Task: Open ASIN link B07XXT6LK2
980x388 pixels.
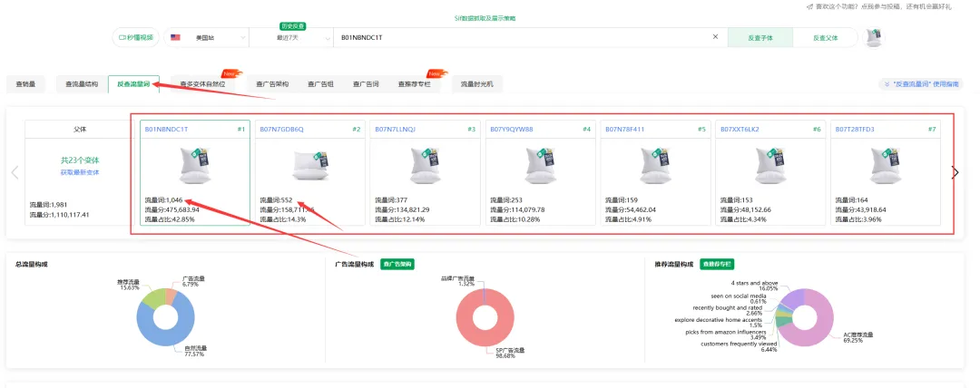Action: click(741, 130)
